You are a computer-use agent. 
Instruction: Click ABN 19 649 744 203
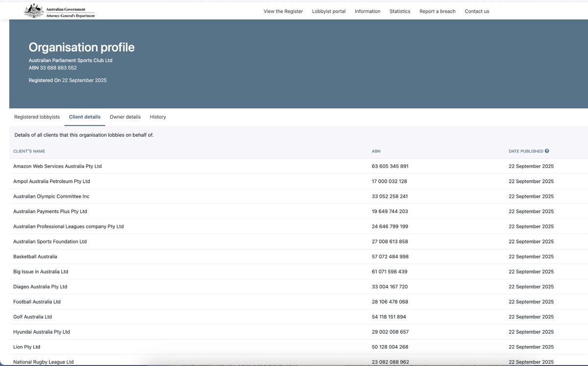click(x=390, y=212)
